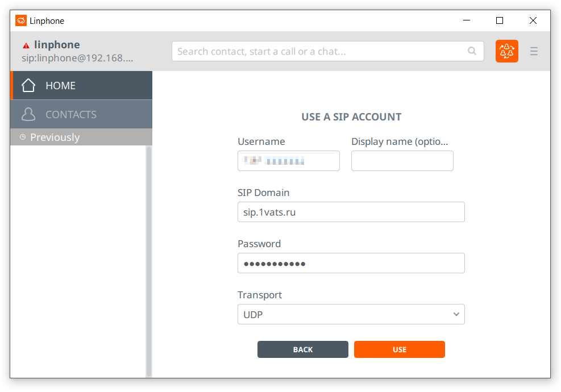The height and width of the screenshot is (392, 561).
Task: Select the Password field
Action: tap(351, 263)
